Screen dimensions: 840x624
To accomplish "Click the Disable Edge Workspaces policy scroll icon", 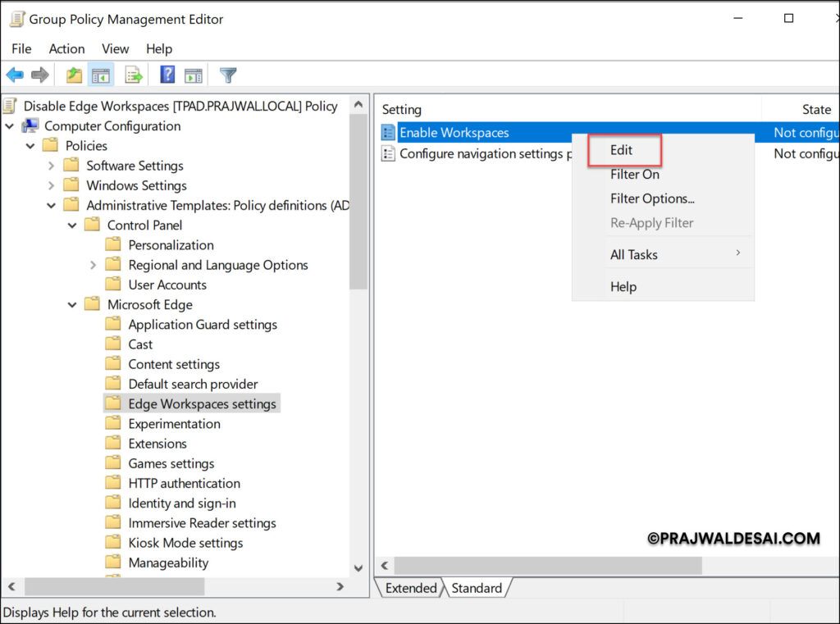I will [x=10, y=106].
